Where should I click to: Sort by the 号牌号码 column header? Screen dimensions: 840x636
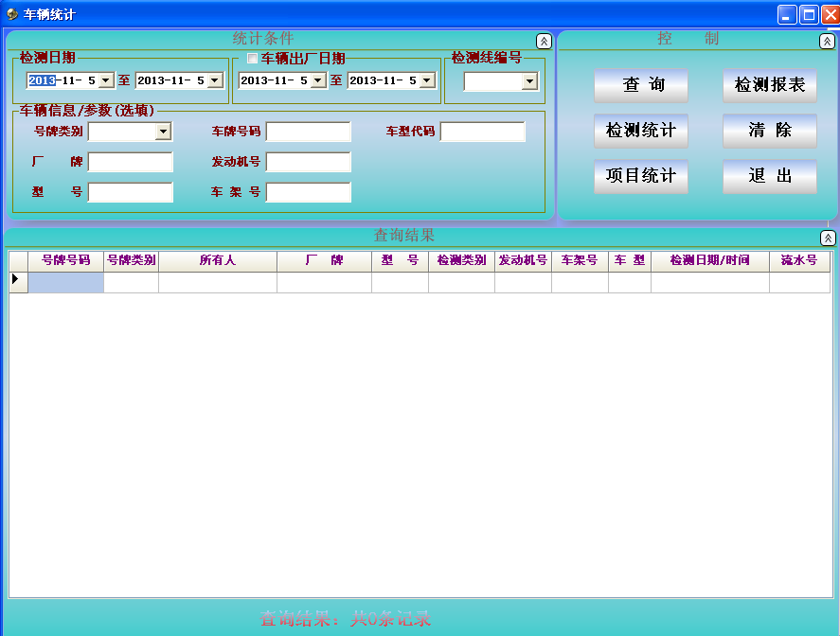click(x=65, y=260)
